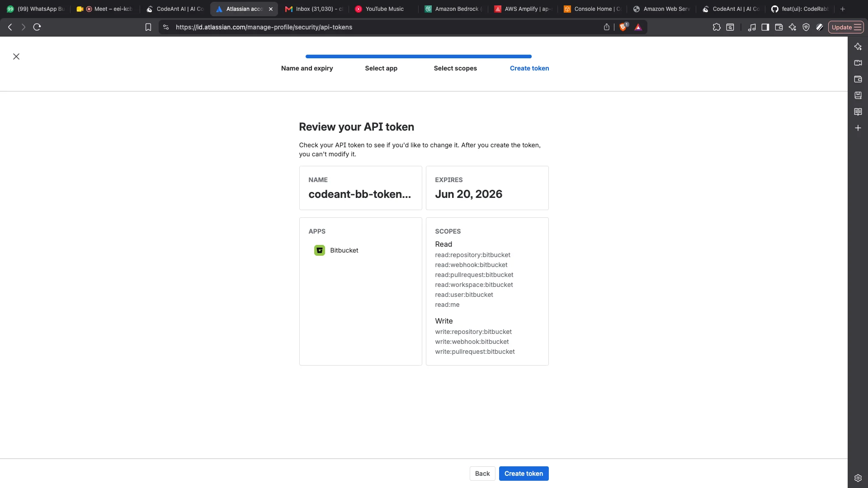Click the Update menu button

pyautogui.click(x=846, y=27)
